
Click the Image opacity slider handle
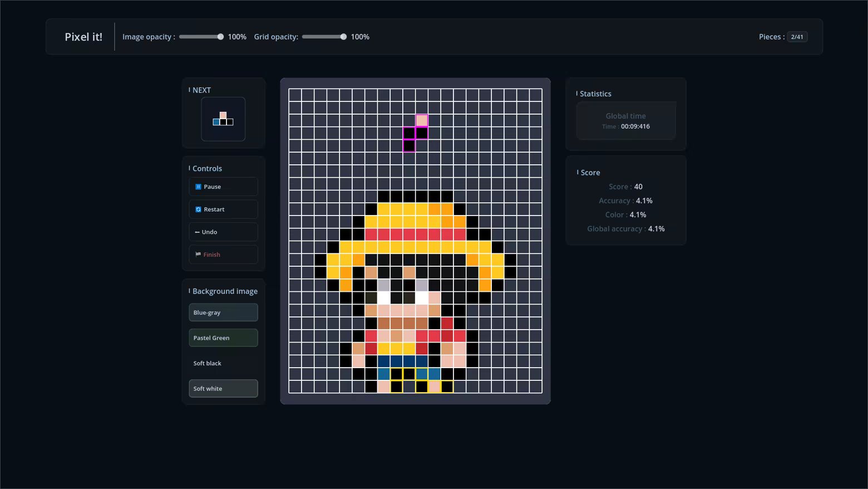[220, 37]
